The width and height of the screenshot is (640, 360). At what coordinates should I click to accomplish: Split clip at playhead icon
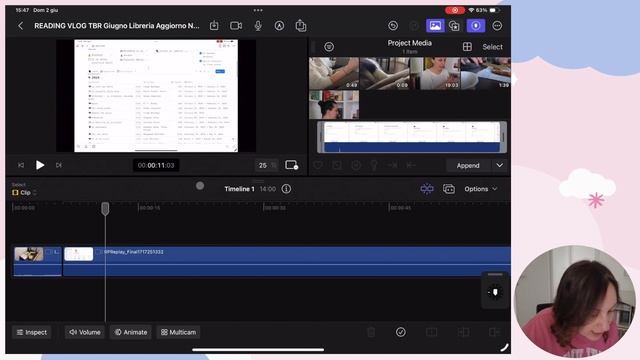pos(431,332)
